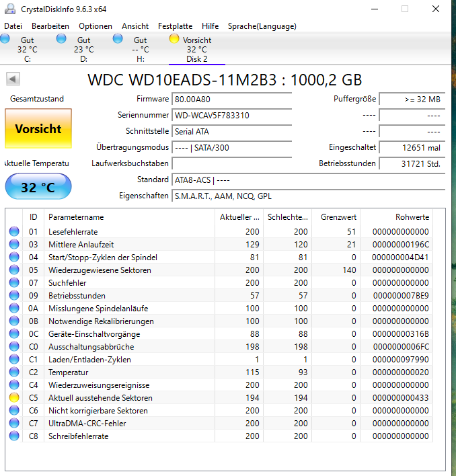Click status orb for ID 09 Betriebsstunden row
456x476 pixels.
(14, 295)
